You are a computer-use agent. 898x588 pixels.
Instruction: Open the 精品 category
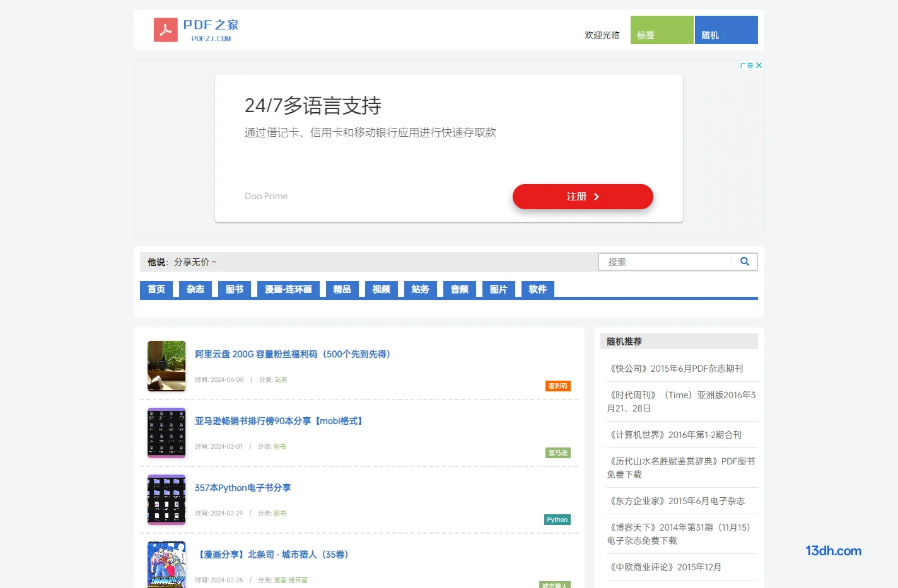point(342,289)
